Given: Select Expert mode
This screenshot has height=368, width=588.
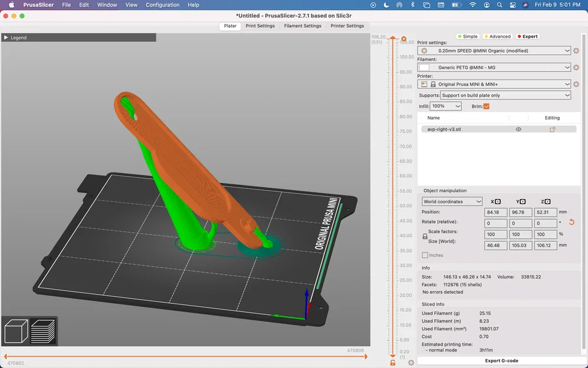Looking at the screenshot, I should [x=527, y=37].
